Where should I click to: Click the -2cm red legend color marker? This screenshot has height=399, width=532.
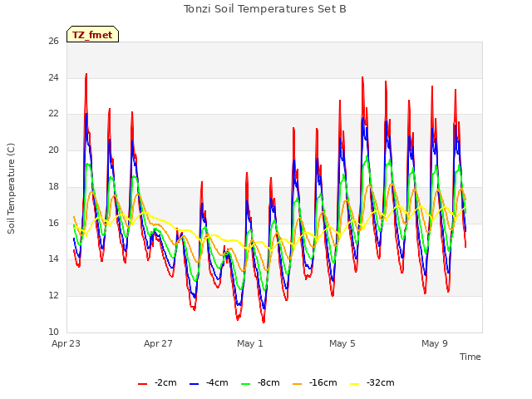(x=142, y=384)
